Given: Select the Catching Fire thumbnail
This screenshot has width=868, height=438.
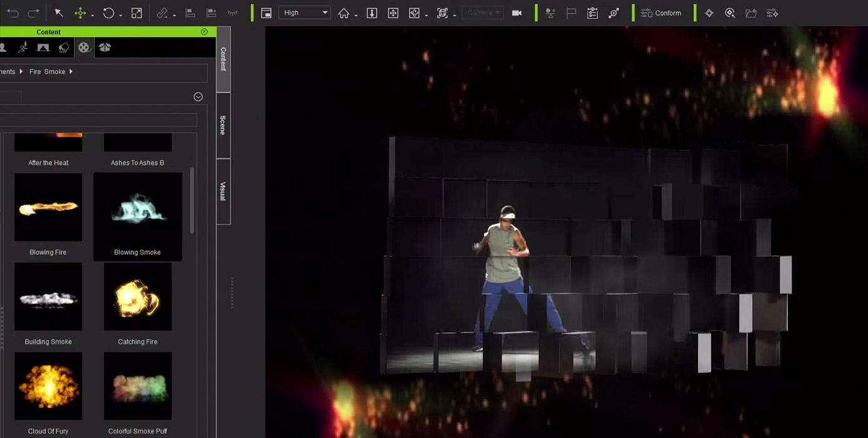Looking at the screenshot, I should [138, 297].
